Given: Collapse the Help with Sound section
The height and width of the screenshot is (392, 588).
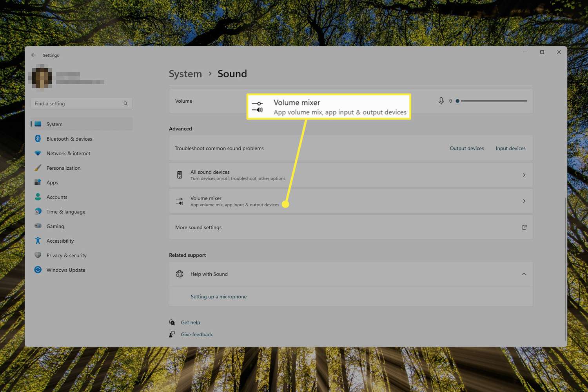Looking at the screenshot, I should [524, 274].
